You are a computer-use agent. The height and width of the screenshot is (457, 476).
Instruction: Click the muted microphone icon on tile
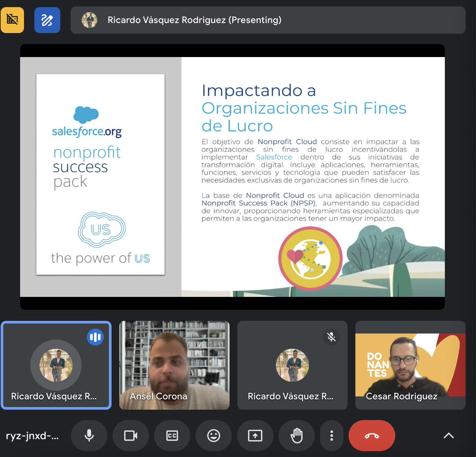pyautogui.click(x=331, y=337)
